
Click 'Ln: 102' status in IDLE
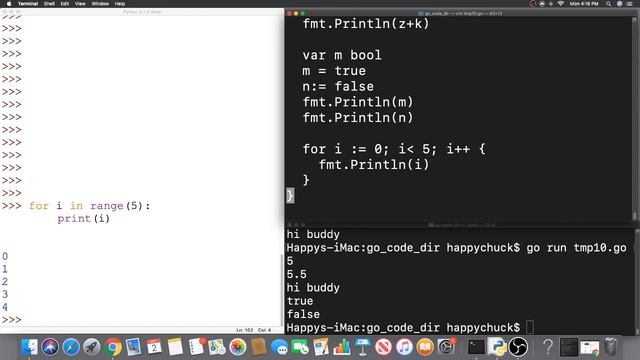pos(245,330)
